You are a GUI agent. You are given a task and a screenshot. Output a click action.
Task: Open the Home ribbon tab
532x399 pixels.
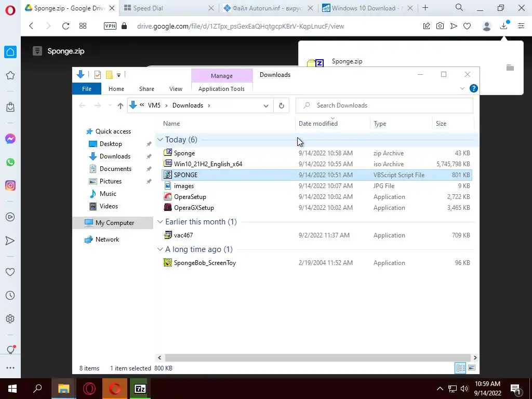116,88
